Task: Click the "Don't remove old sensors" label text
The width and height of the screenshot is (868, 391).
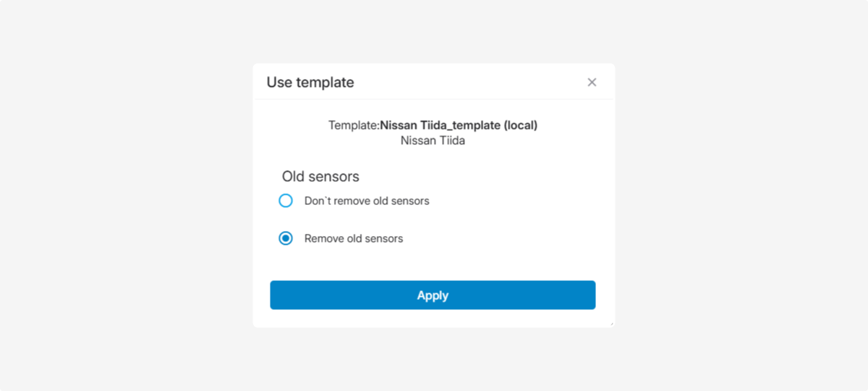Action: point(367,201)
